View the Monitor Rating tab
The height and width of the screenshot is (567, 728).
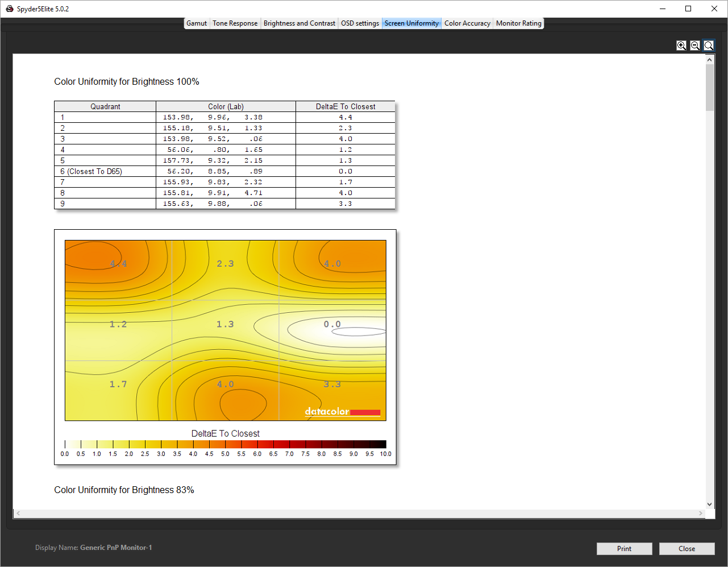coord(518,23)
